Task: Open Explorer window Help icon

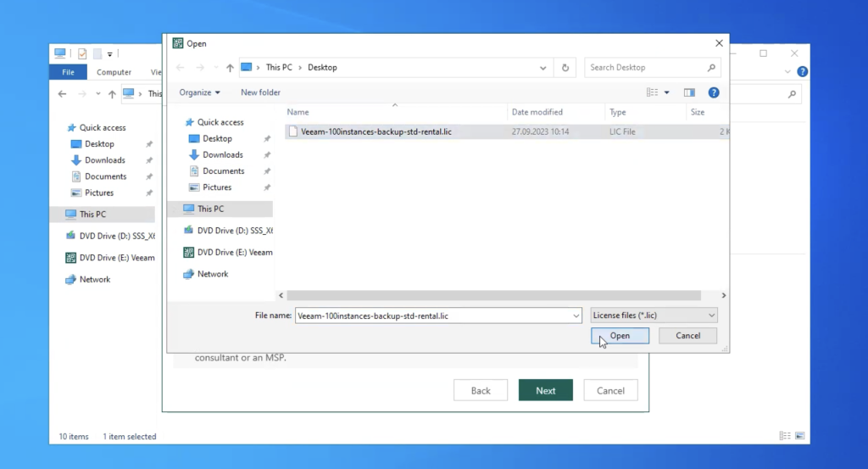Action: point(802,72)
